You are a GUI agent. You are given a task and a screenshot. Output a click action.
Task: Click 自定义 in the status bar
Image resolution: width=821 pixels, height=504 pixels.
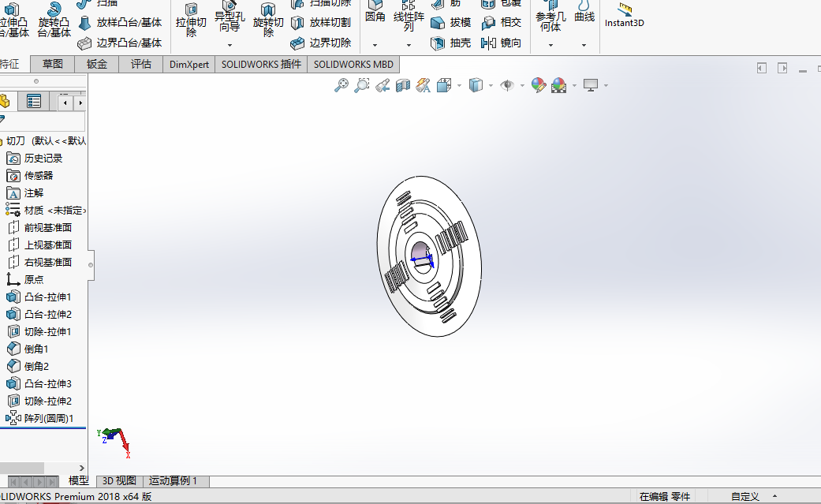[x=744, y=497]
